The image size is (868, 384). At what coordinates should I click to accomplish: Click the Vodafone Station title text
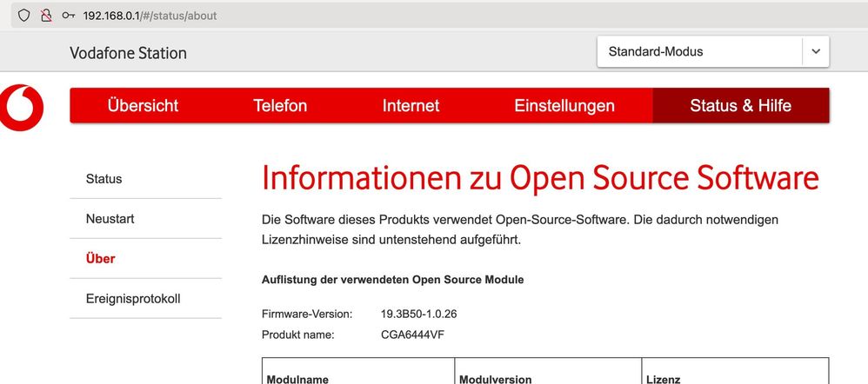[x=128, y=53]
